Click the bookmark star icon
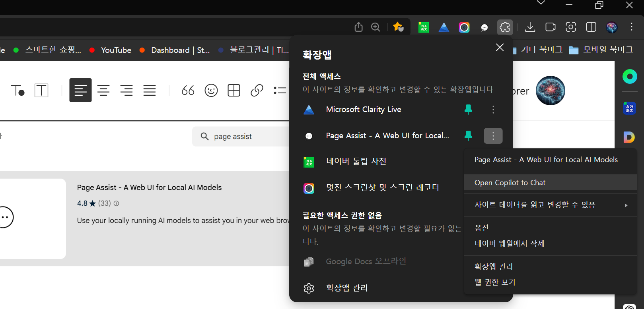Viewport: 644px width, 309px height. click(398, 27)
